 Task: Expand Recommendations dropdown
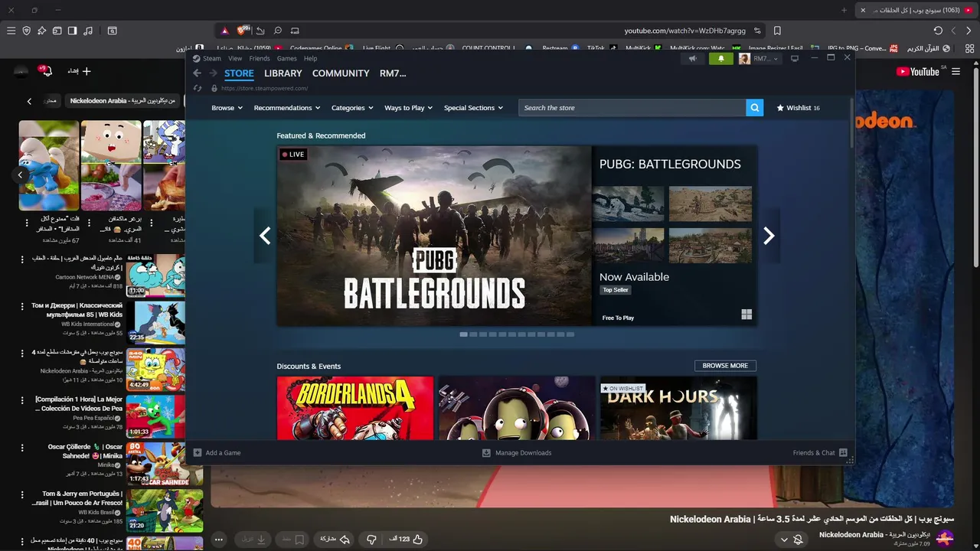pos(287,108)
